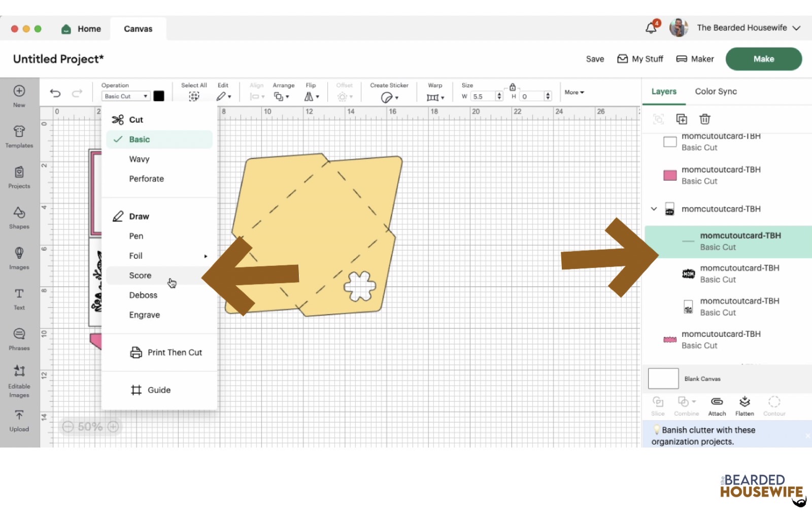Open the Shapes panel in sidebar
812x516 pixels.
point(19,217)
